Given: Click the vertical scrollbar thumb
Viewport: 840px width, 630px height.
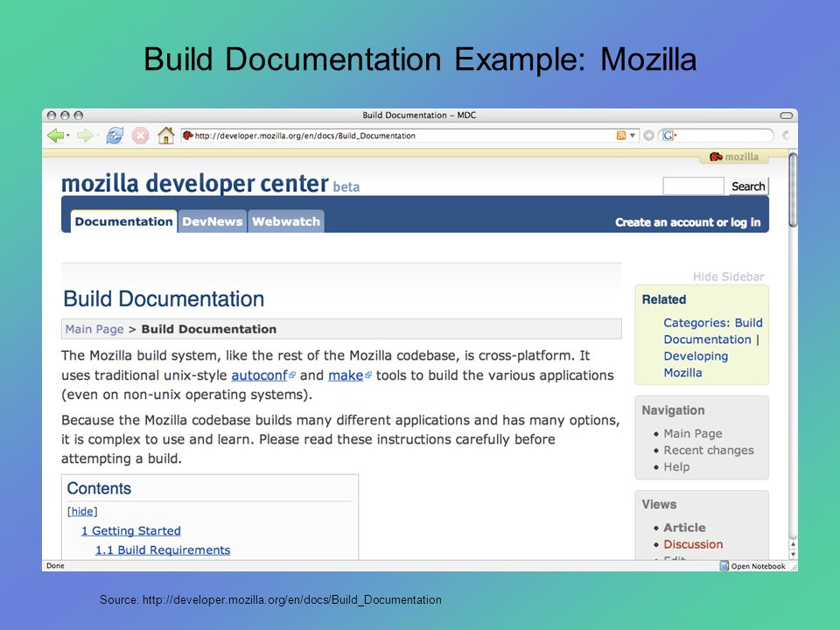Looking at the screenshot, I should (x=794, y=190).
